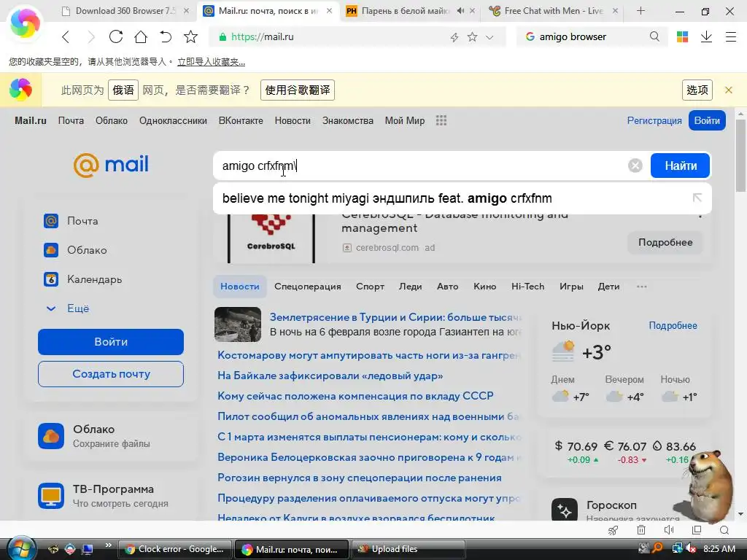Screen dimensions: 747x560
Task: Open the all projects dots grid icon
Action: [441, 120]
